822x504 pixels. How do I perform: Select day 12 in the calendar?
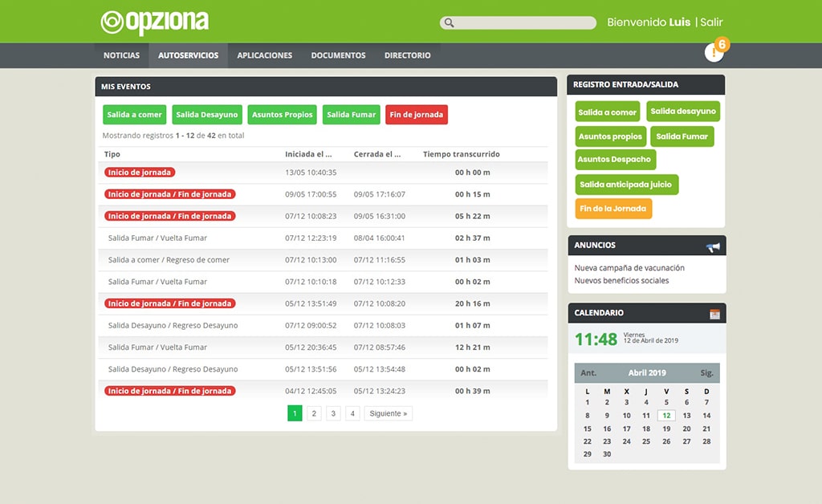point(666,416)
